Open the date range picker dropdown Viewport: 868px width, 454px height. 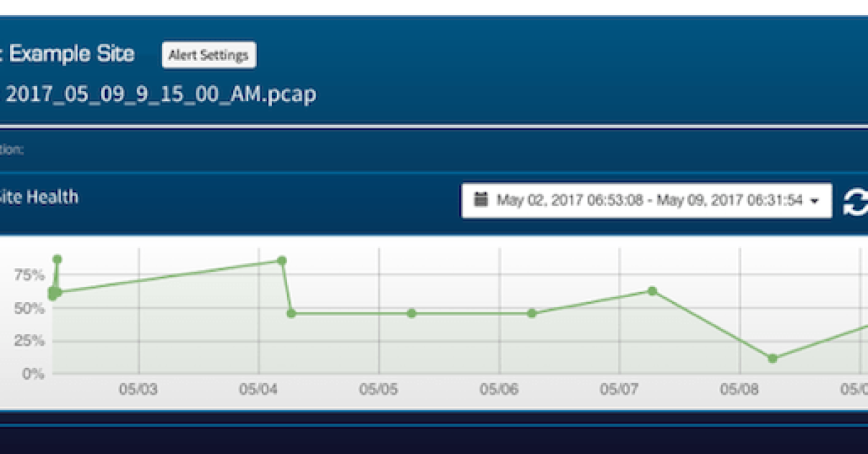point(647,200)
